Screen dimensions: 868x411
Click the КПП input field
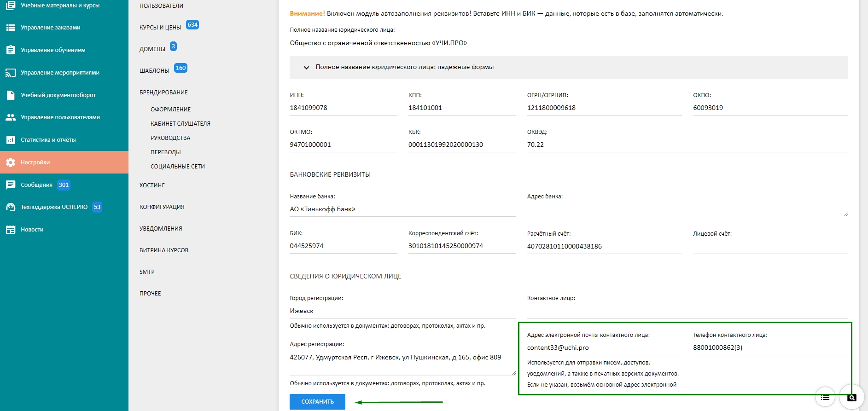(462, 108)
